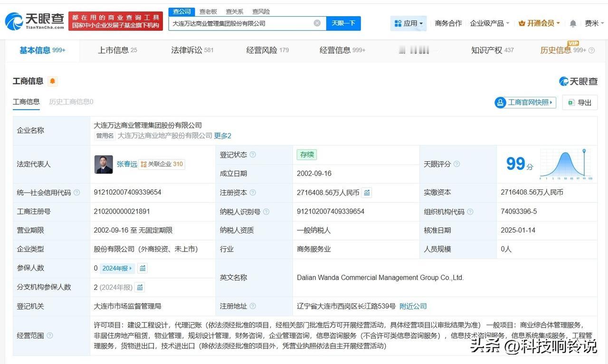
Task: Click the help icon beside 经营范围
Action: pos(50,336)
